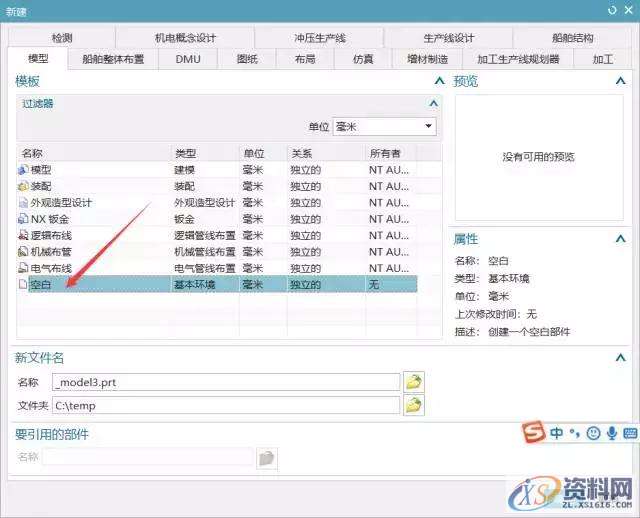Viewport: 640px width, 518px height.
Task: Collapse the 属性 panel
Action: tap(627, 239)
